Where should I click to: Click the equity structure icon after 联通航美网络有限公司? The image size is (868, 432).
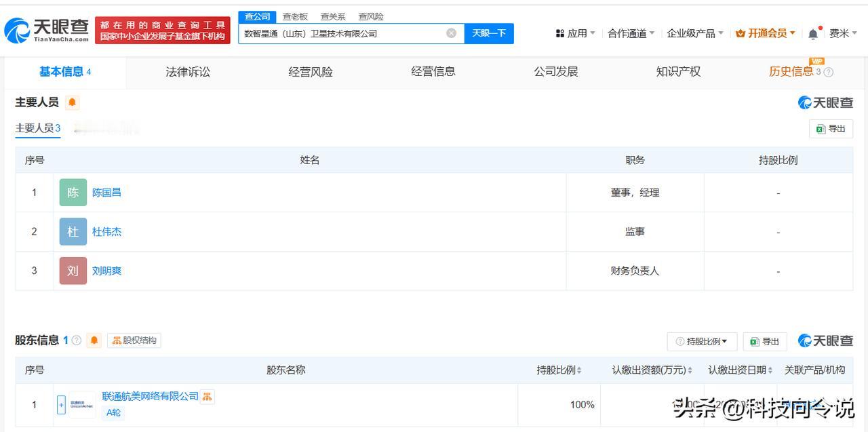pos(207,397)
